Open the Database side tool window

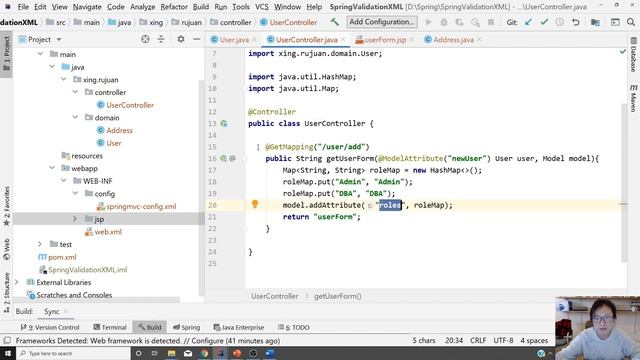coord(633,54)
